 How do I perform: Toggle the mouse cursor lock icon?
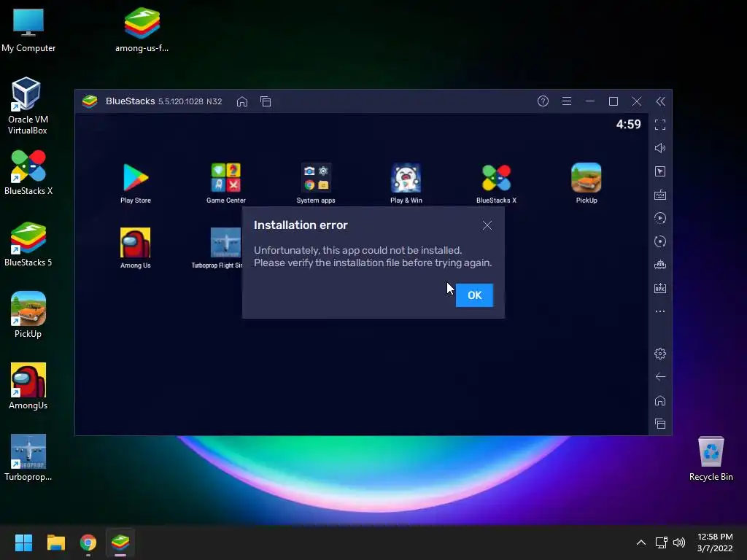659,171
